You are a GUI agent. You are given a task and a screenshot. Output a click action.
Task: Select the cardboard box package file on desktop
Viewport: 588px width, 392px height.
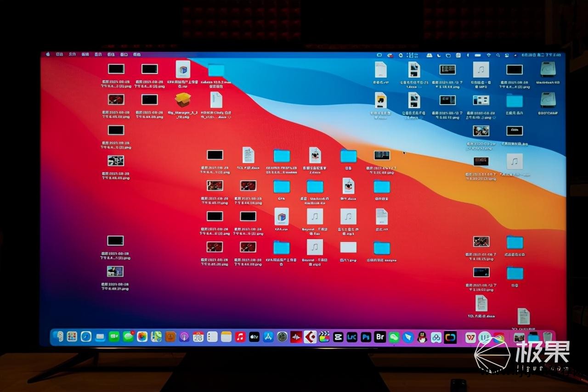183,100
